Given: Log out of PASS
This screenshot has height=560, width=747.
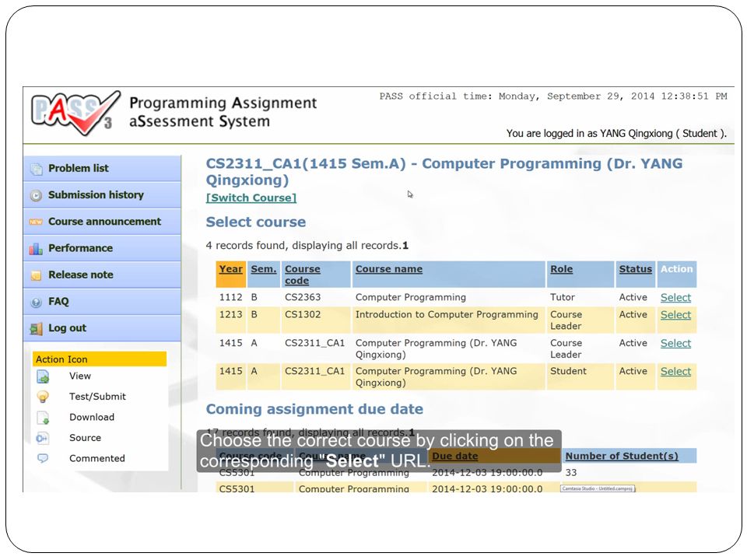Looking at the screenshot, I should (102, 328).
